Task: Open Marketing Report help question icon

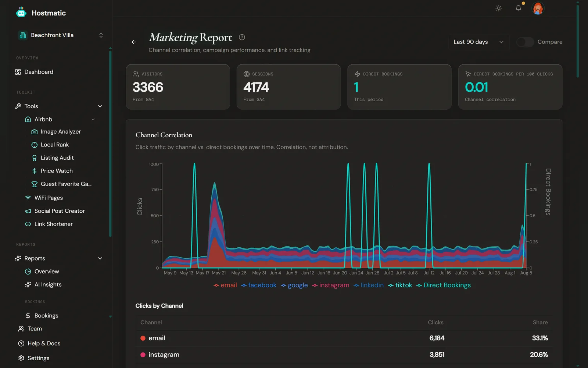Action: pyautogui.click(x=242, y=37)
